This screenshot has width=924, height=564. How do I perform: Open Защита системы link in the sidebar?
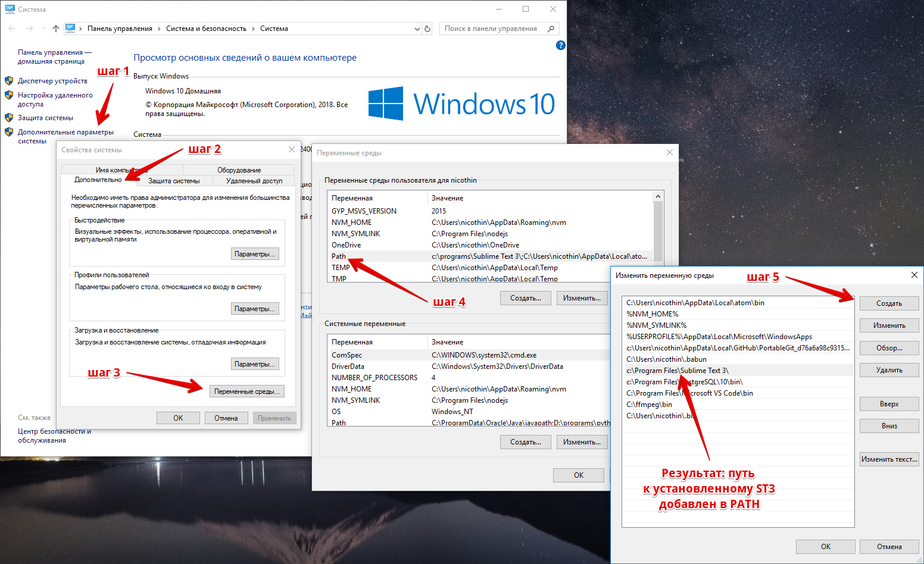[45, 118]
